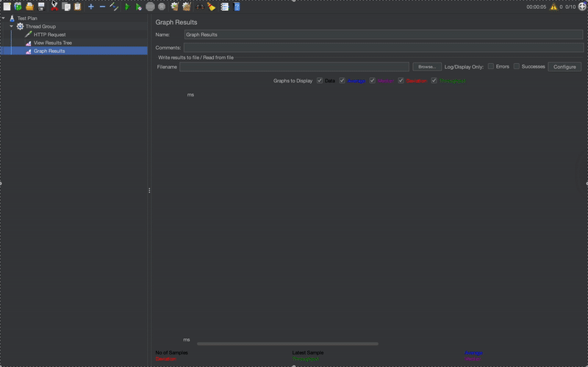
Task: Start test with no pauses
Action: 138,7
